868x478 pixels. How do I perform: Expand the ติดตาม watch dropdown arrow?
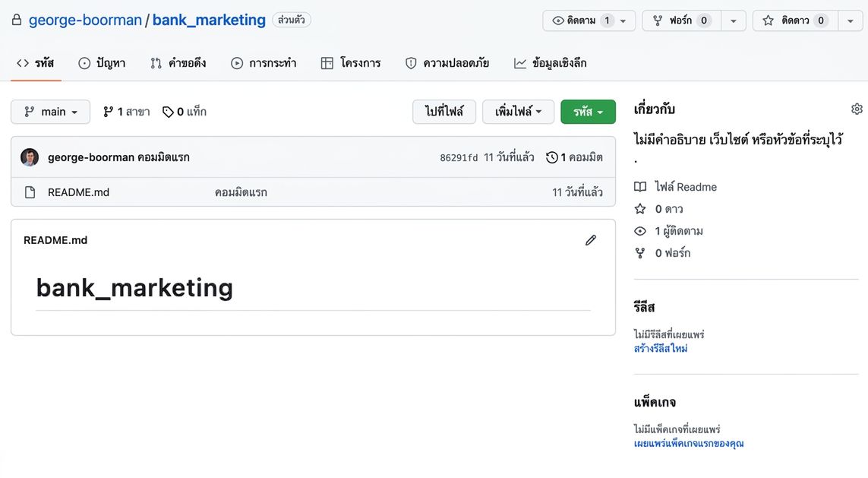623,21
